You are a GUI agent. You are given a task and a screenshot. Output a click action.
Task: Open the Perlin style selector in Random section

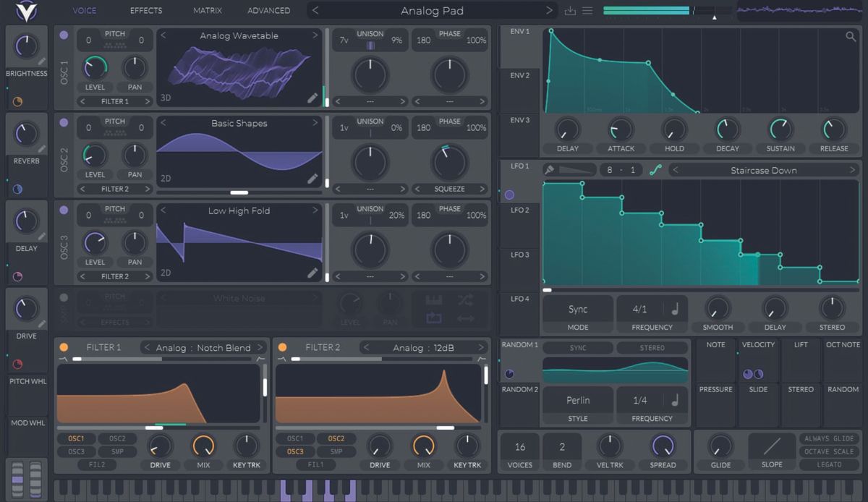pos(577,400)
